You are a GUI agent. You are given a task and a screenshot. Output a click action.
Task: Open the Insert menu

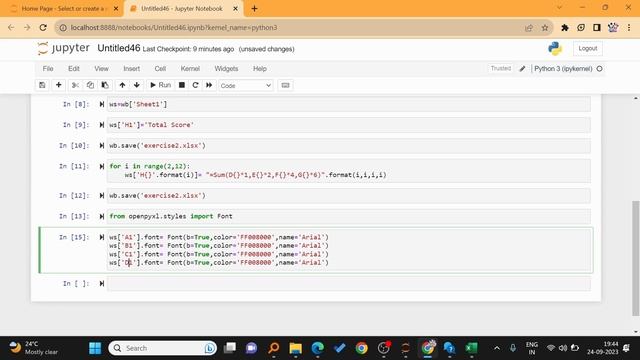coord(131,69)
